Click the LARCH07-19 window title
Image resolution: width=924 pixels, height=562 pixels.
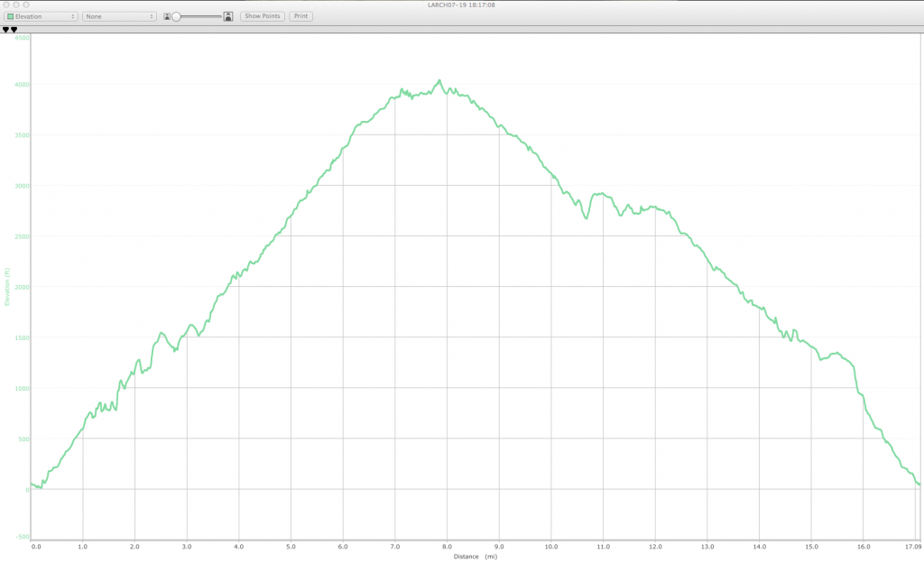461,5
